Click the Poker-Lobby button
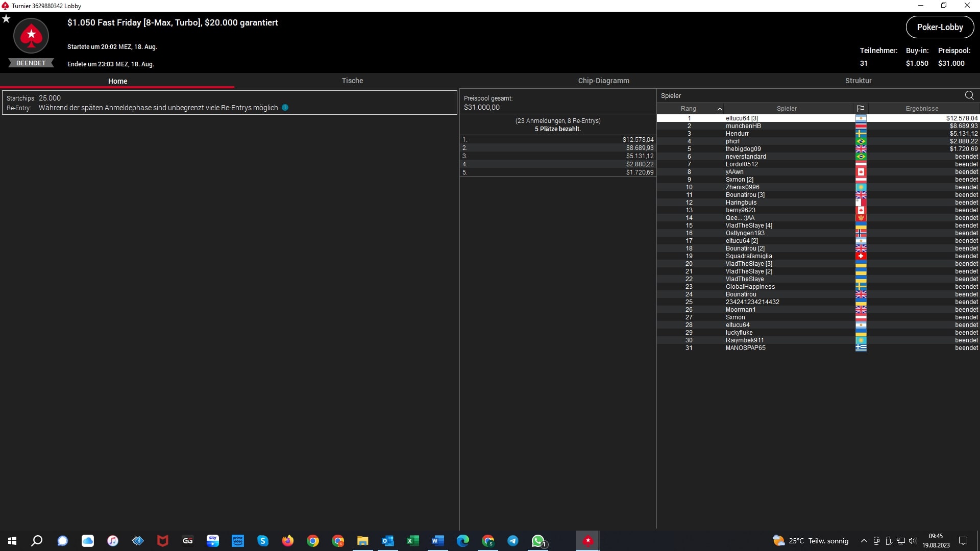Screen dimensions: 980x551 pos(940,28)
